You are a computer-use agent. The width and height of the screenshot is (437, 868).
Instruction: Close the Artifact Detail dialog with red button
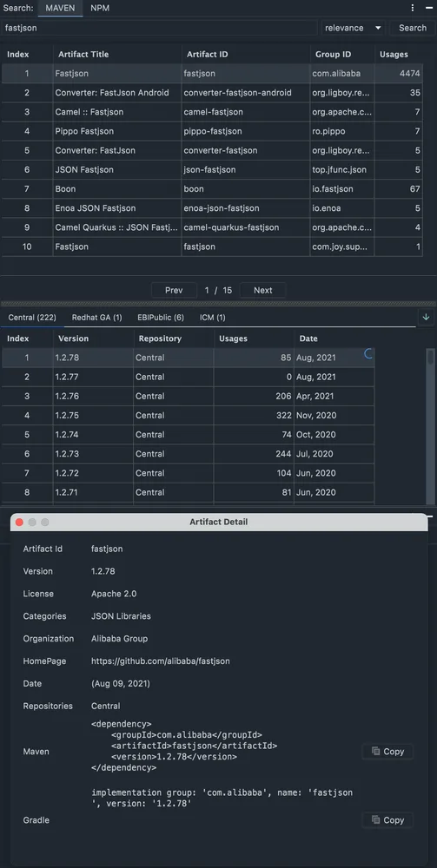click(19, 522)
